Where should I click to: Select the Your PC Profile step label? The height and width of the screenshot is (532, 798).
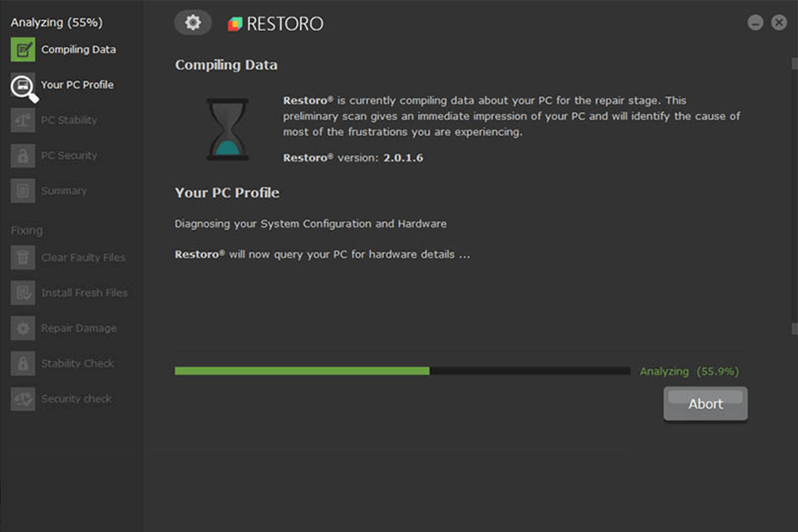pyautogui.click(x=76, y=85)
